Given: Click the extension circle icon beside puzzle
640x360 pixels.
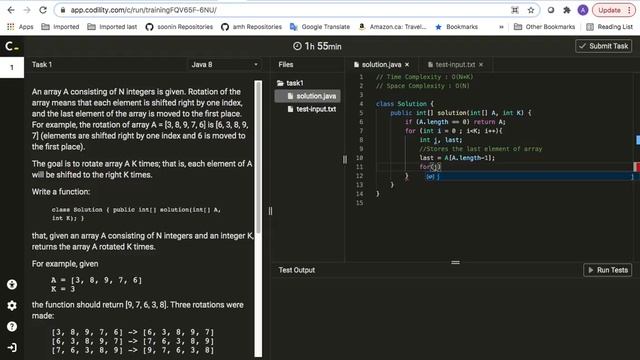Looking at the screenshot, I should [x=551, y=10].
